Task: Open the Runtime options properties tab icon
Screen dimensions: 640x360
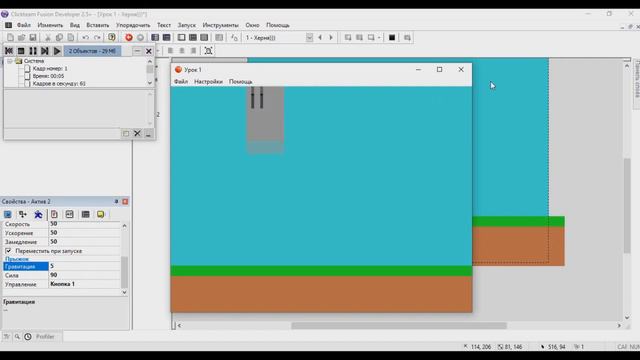Action: 54,214
